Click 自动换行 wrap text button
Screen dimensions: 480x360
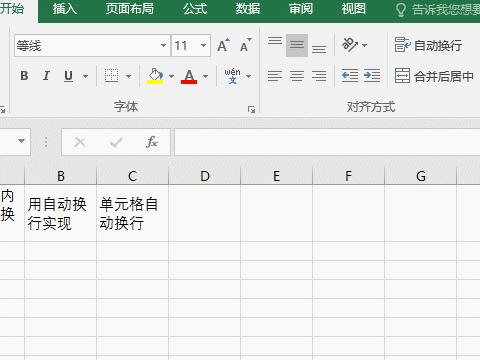tap(428, 45)
